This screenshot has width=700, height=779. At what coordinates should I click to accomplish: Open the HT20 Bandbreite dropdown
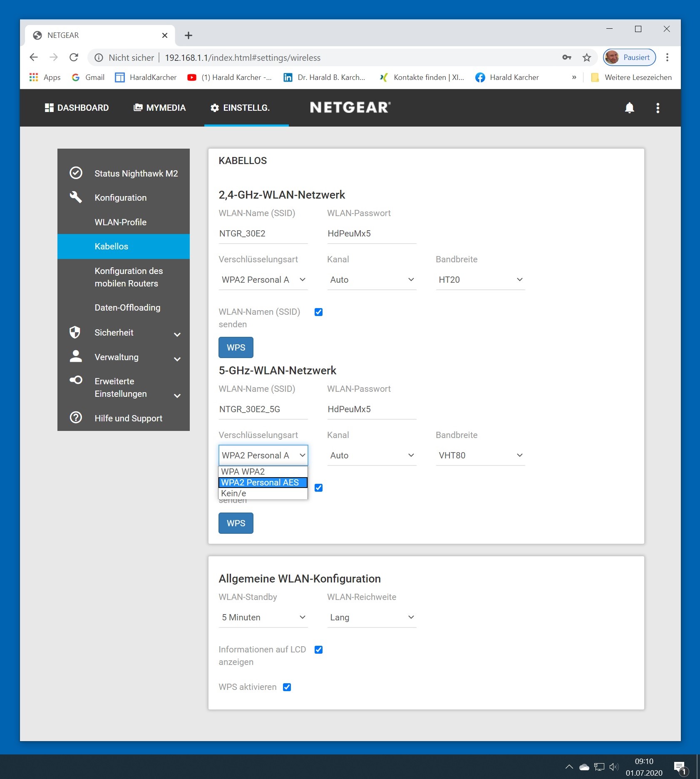pos(480,280)
